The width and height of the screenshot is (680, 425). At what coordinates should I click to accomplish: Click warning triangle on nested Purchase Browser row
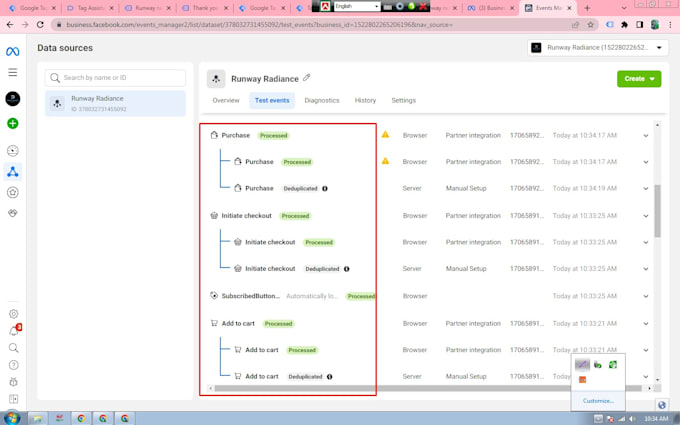(385, 161)
